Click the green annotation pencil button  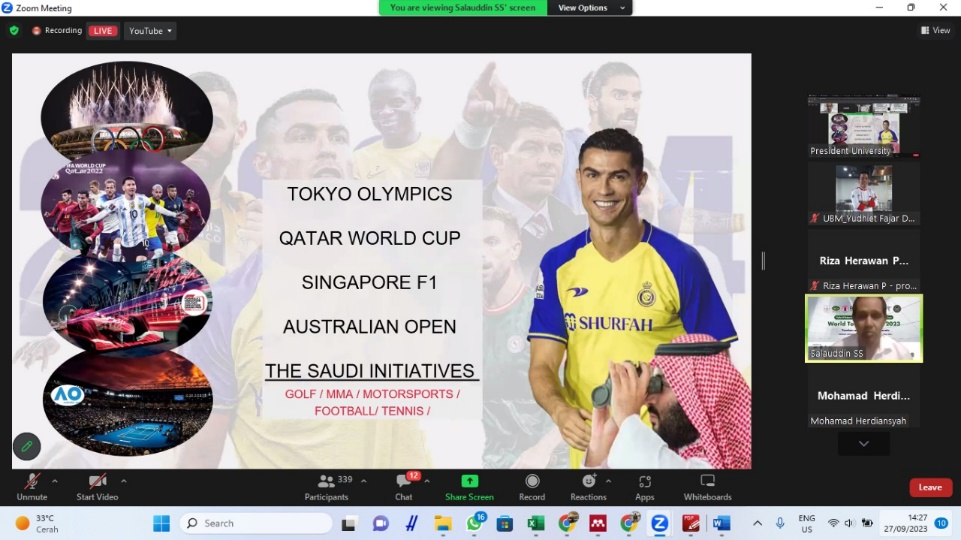tap(27, 446)
